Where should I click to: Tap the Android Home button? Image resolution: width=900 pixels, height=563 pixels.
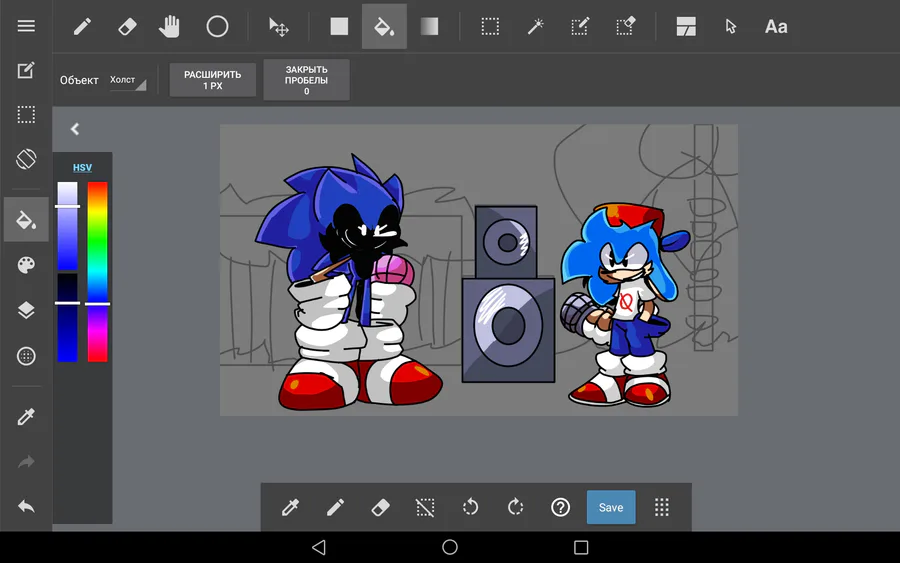coord(450,547)
